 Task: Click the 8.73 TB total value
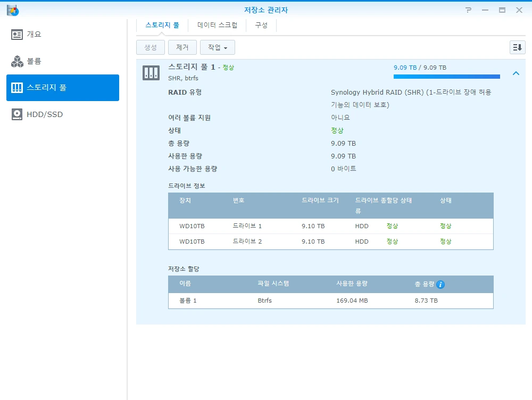pyautogui.click(x=426, y=301)
